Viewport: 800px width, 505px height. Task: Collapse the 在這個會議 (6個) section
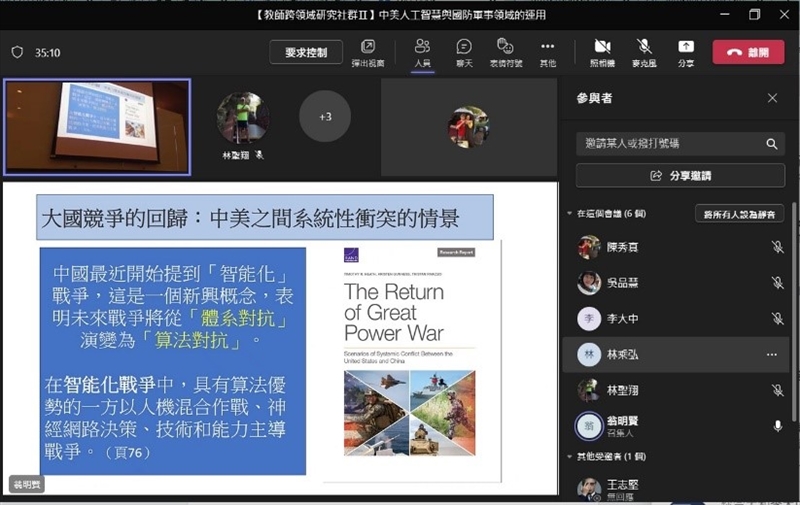click(569, 214)
